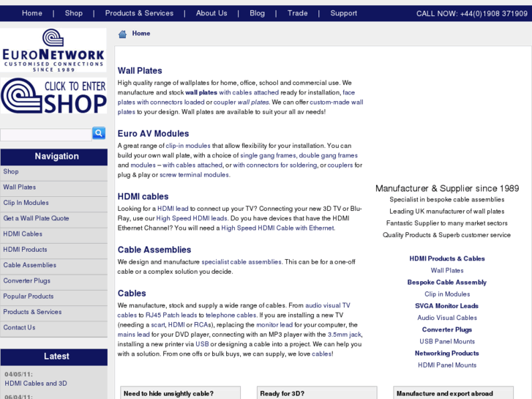The image size is (532, 399).
Task: Open Products & Services top menu item
Action: pos(139,13)
